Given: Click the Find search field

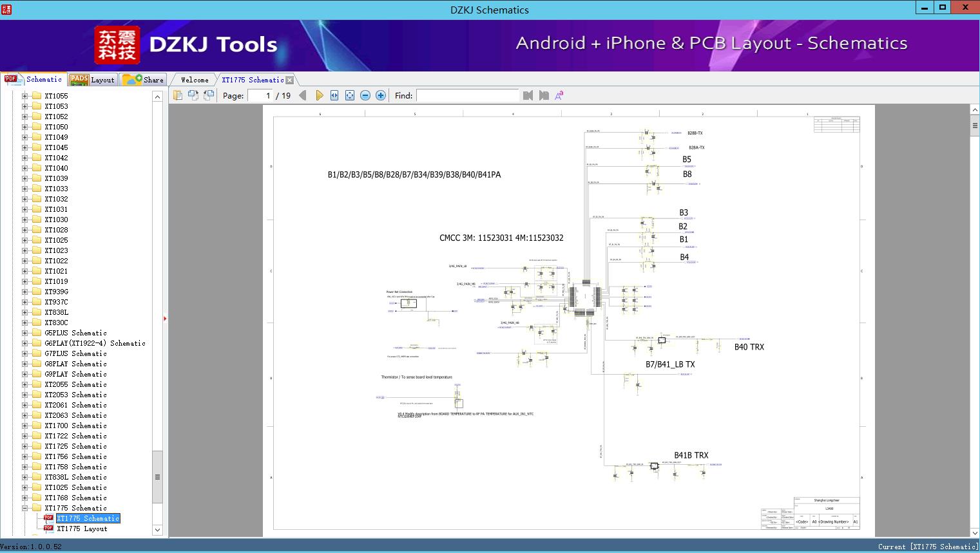Looking at the screenshot, I should coord(467,95).
